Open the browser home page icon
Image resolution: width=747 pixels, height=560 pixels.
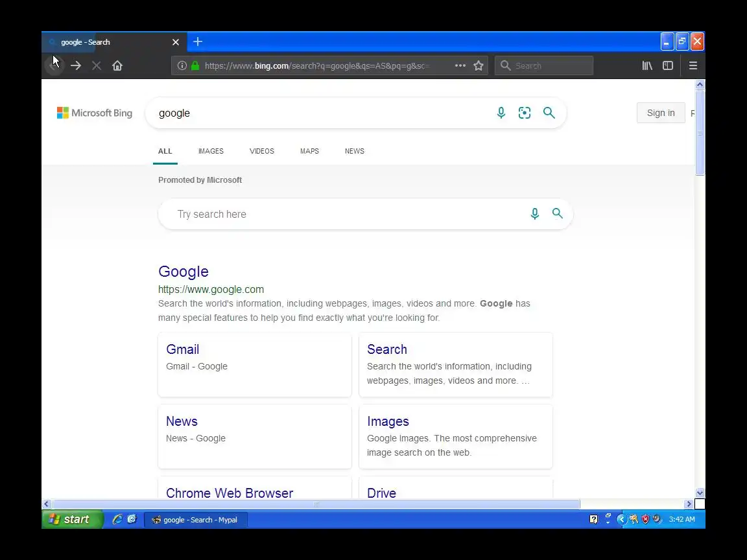tap(117, 65)
